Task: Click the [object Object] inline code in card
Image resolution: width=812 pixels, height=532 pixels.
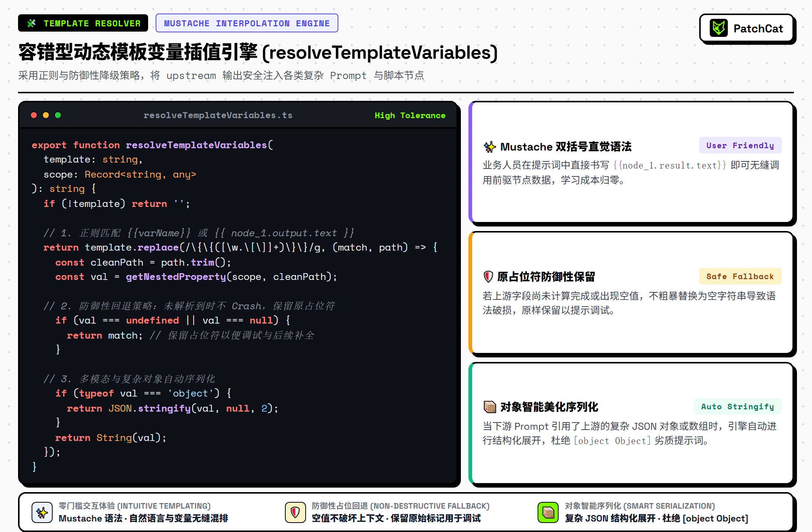Action: click(612, 441)
